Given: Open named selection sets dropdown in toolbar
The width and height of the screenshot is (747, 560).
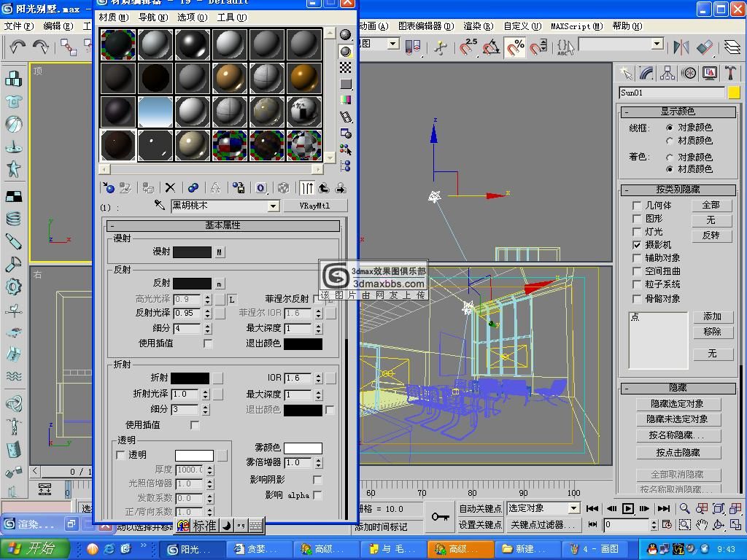Looking at the screenshot, I should click(657, 44).
